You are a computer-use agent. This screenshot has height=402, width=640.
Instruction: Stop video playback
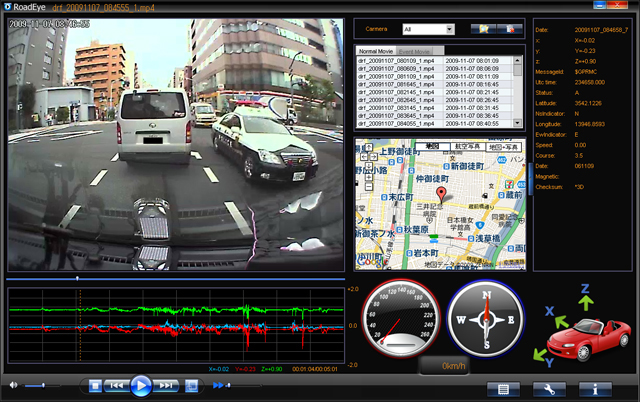pyautogui.click(x=95, y=386)
